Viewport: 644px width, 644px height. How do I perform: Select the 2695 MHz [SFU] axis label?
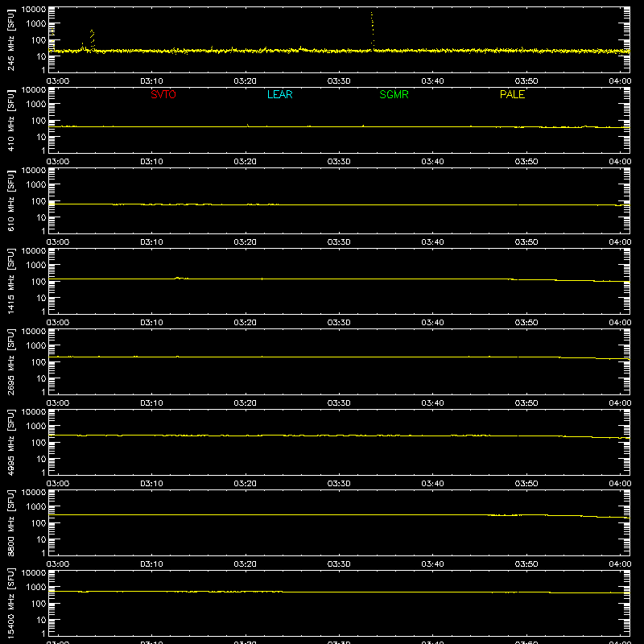[10, 361]
